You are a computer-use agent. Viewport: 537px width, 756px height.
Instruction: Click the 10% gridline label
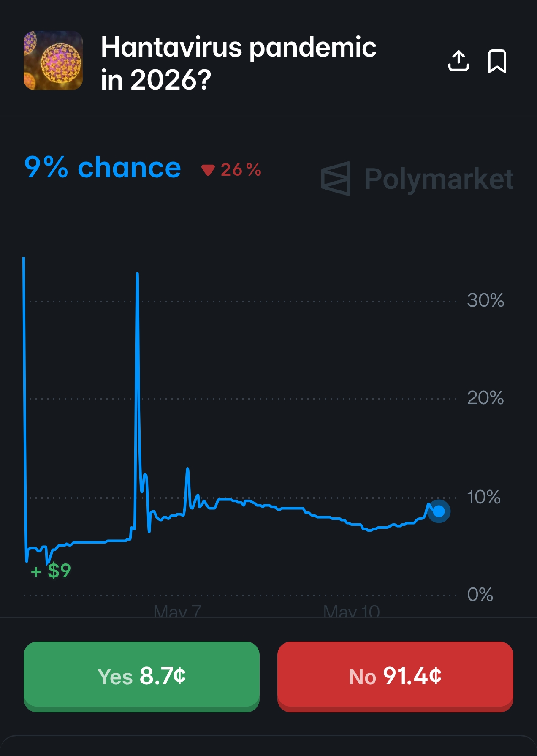(x=484, y=497)
